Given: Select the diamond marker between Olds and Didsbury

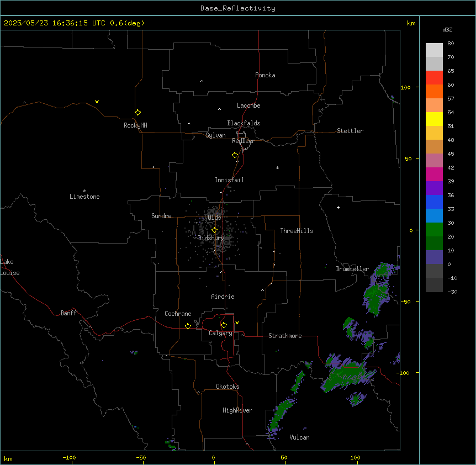Looking at the screenshot, I should (x=214, y=230).
